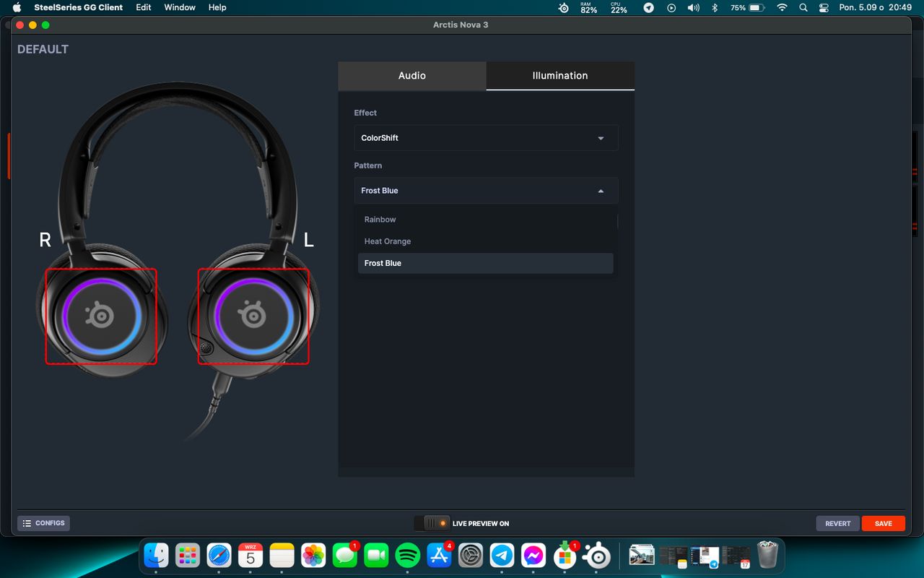The height and width of the screenshot is (578, 924).
Task: Open the Now Playing menu bar icon
Action: point(671,7)
